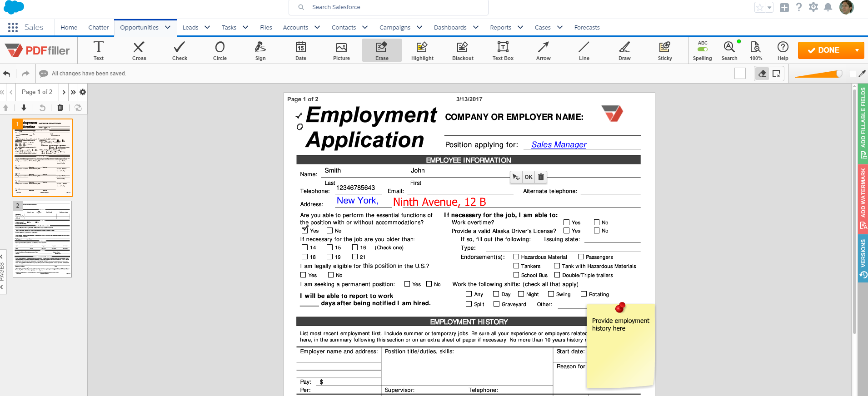
Task: Open page settings gear
Action: (x=83, y=92)
